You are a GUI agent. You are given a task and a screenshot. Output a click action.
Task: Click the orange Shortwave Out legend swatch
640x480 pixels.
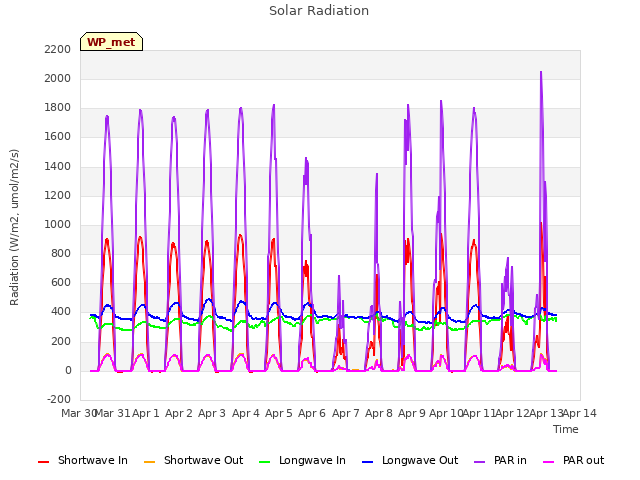(149, 462)
